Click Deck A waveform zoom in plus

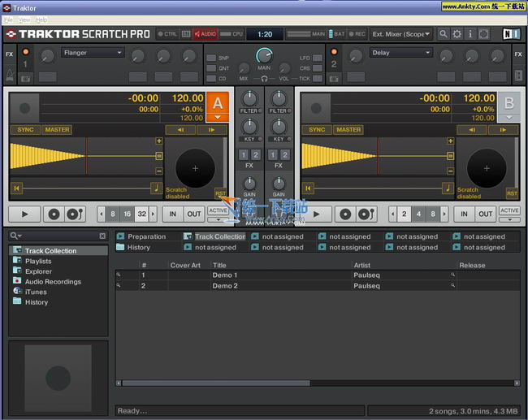click(159, 141)
